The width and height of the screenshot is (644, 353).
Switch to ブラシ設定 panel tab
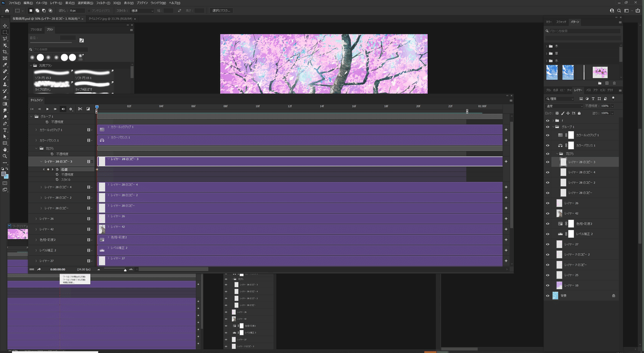(x=36, y=30)
